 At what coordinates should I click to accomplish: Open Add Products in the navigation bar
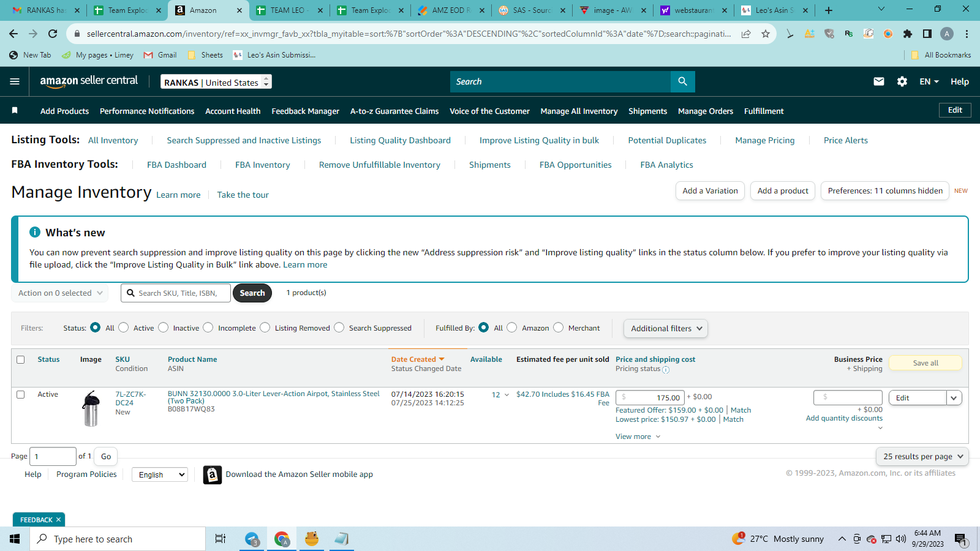click(64, 111)
